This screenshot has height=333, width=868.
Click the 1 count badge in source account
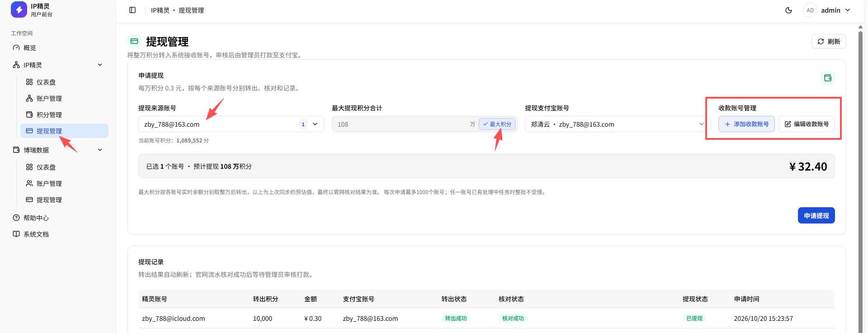click(303, 124)
